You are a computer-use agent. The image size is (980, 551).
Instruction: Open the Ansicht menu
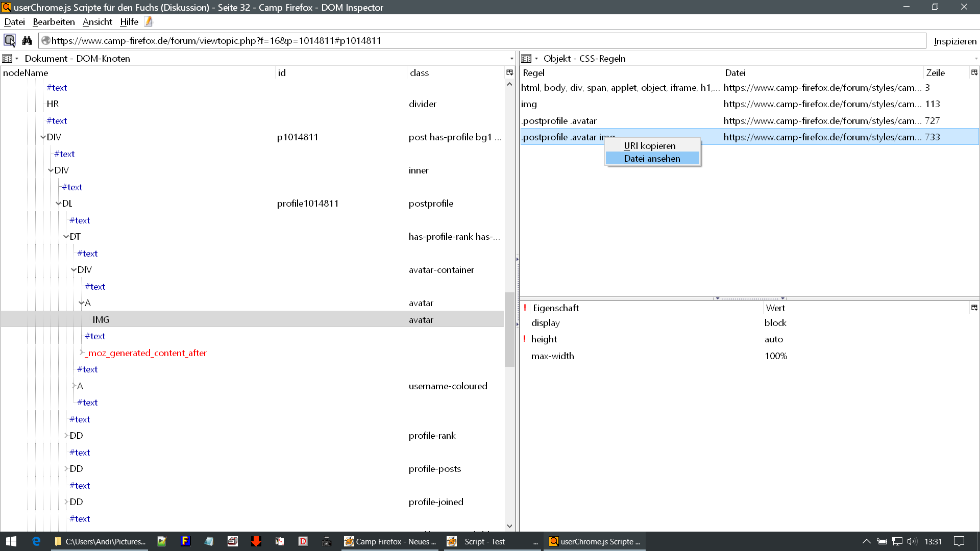pyautogui.click(x=97, y=22)
